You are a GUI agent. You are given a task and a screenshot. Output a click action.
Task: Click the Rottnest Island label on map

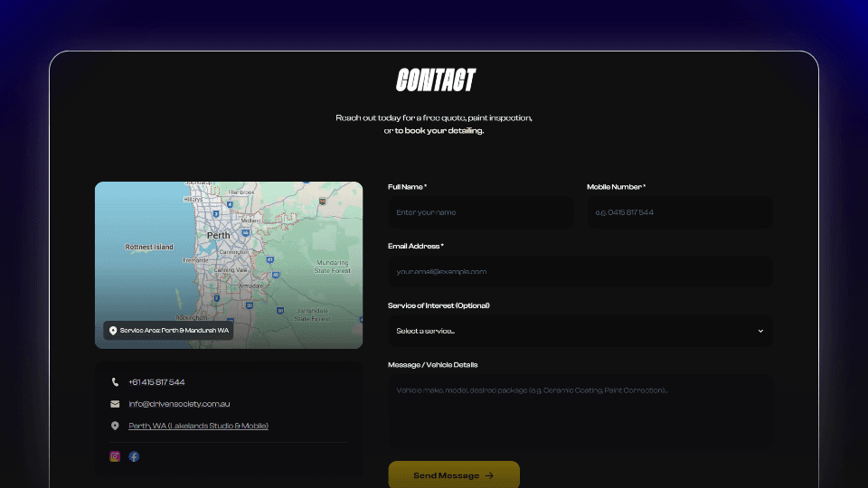coord(149,247)
